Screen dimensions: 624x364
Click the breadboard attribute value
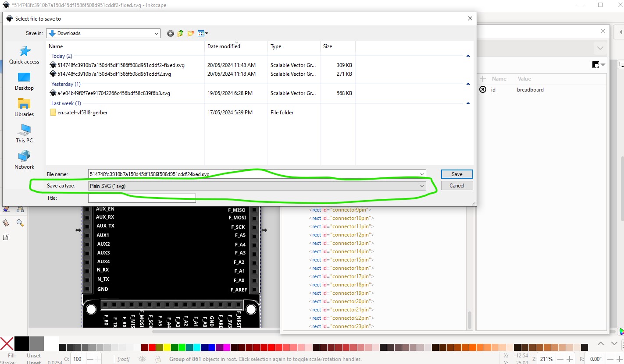pyautogui.click(x=530, y=90)
